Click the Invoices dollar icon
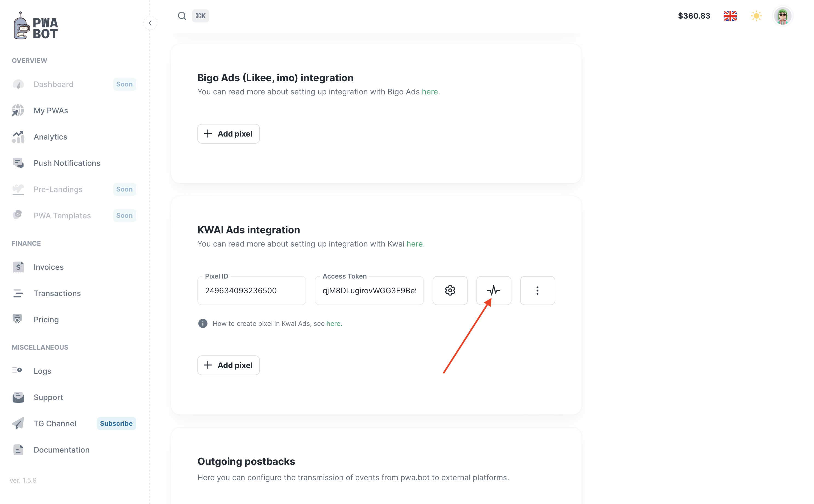Image resolution: width=814 pixels, height=504 pixels. point(18,267)
